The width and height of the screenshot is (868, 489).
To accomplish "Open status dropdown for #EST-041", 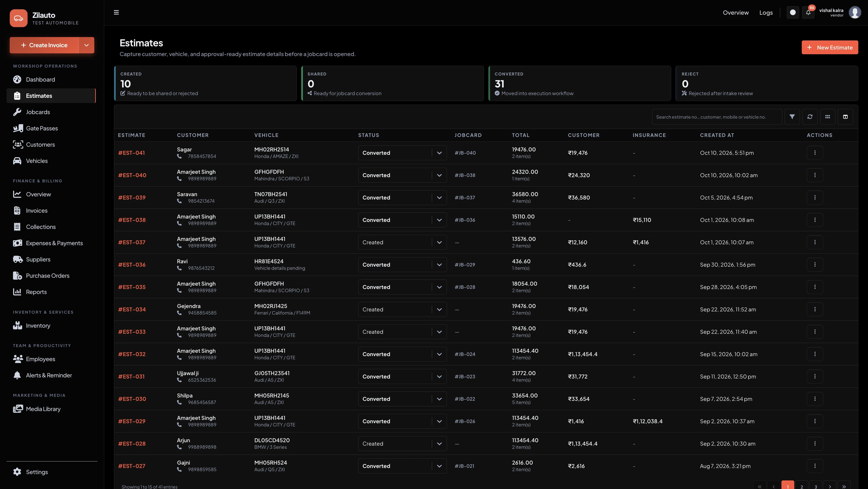I will pos(402,153).
